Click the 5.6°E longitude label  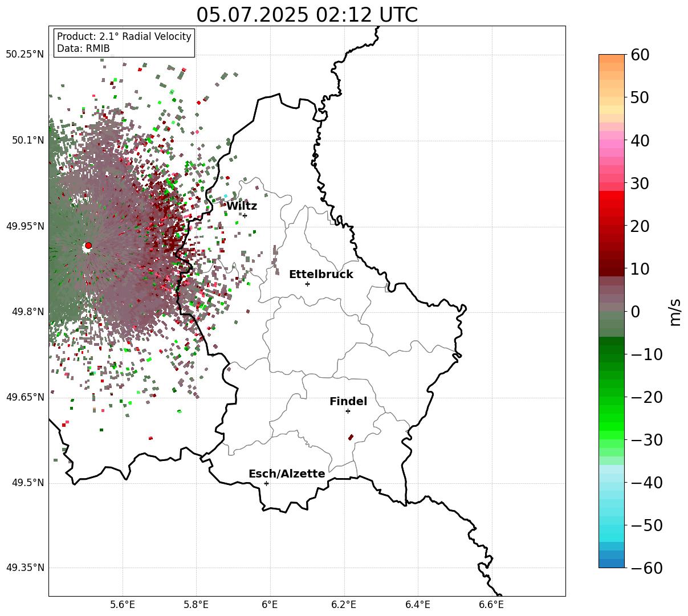(x=123, y=604)
